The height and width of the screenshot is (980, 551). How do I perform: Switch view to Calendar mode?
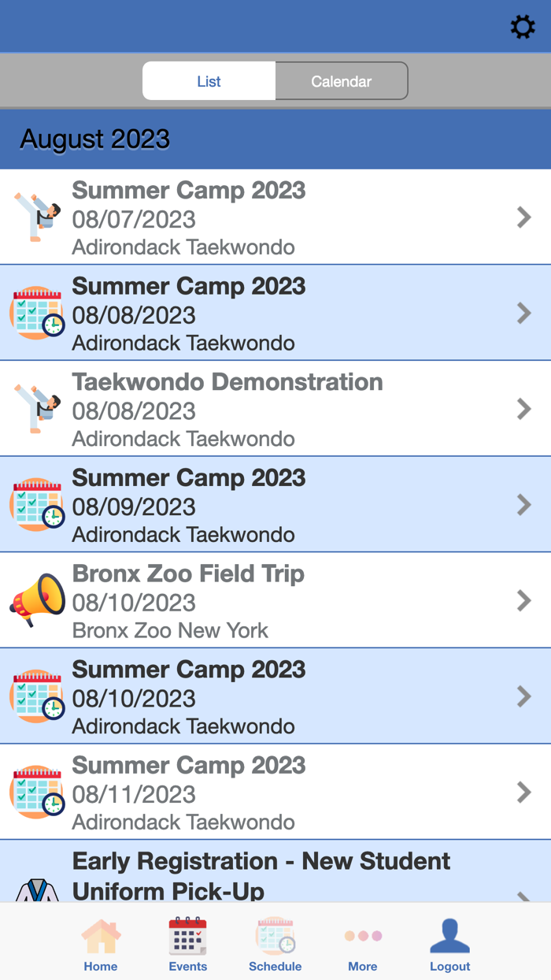coord(341,80)
